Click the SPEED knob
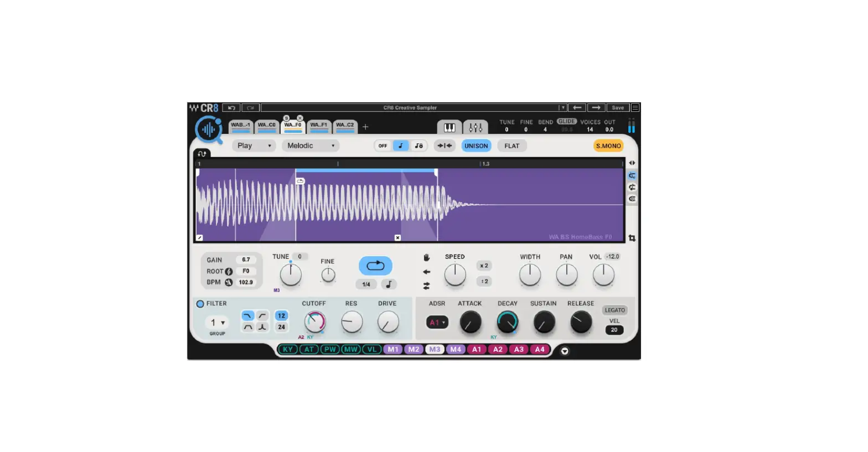The height and width of the screenshot is (452, 868). [x=455, y=274]
